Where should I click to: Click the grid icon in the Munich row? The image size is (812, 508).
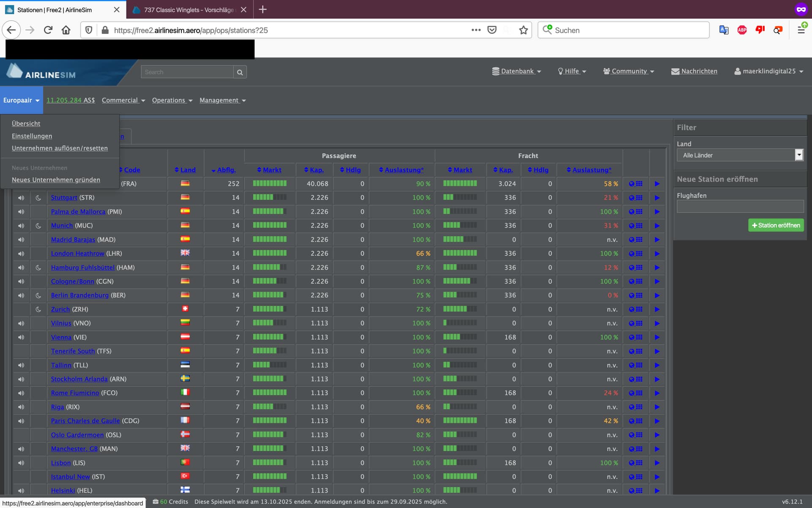[x=639, y=226]
